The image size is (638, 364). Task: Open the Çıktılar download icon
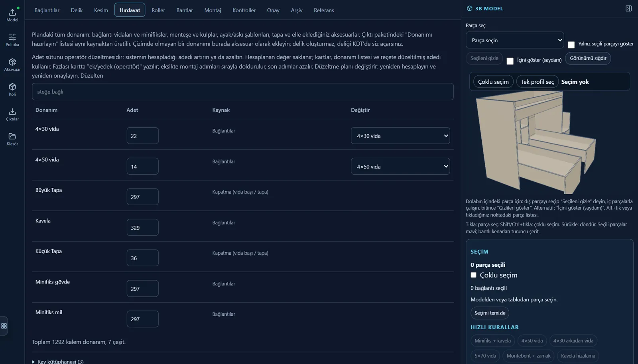(x=12, y=114)
